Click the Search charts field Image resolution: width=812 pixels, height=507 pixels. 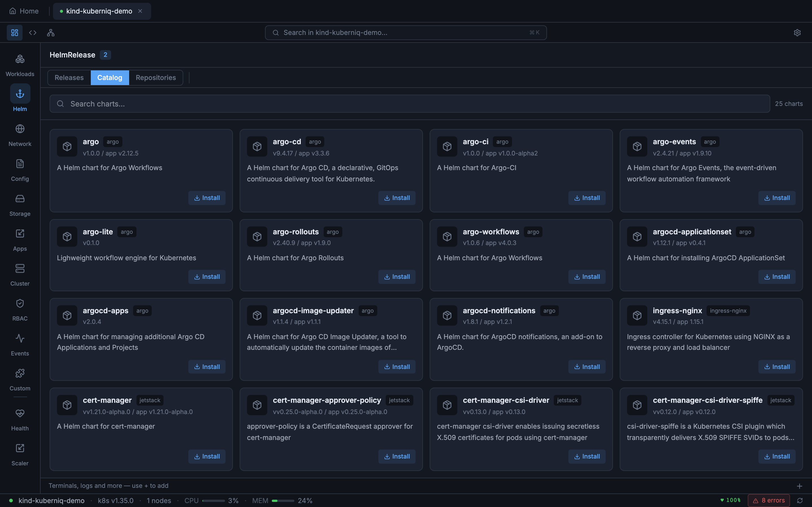[x=235, y=104]
